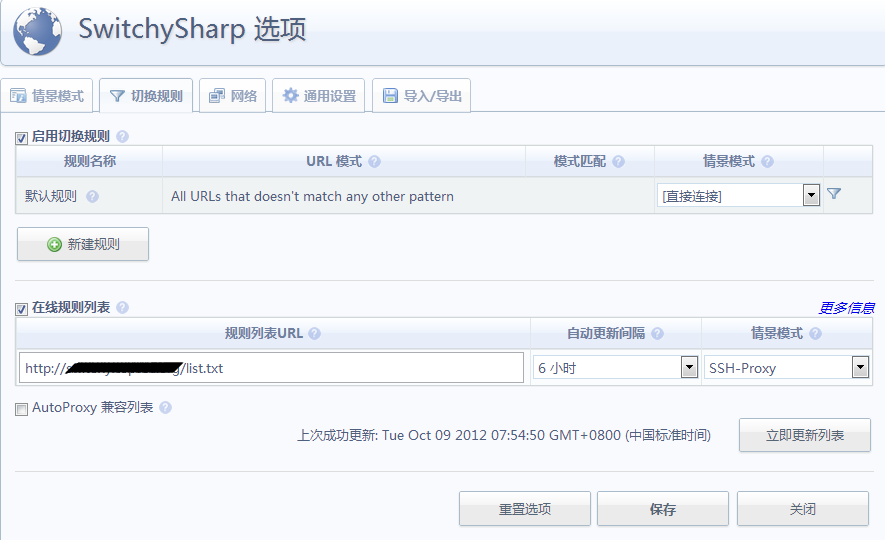Click help icon beside 情景模式 in rules table

point(767,162)
